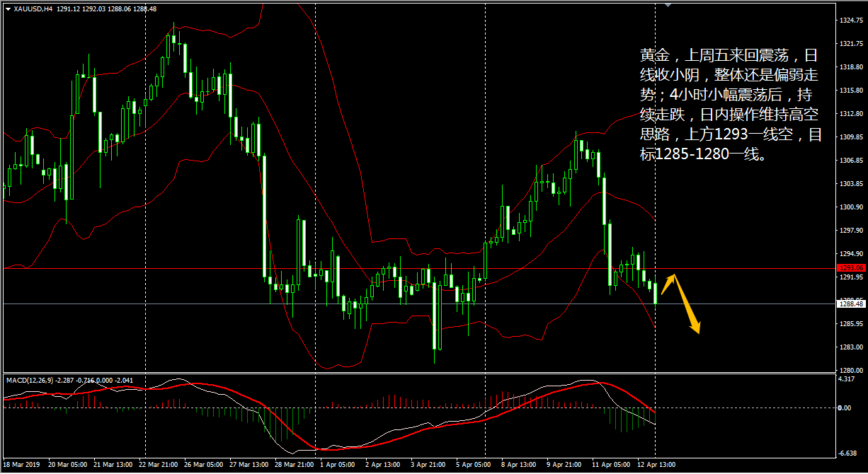
Task: Select the Chinese gold analysis text annotation
Action: pos(731,105)
